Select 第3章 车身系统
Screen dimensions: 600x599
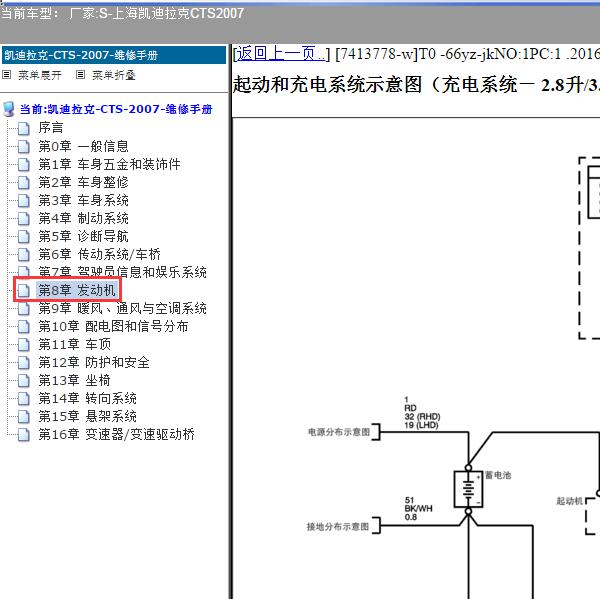83,200
